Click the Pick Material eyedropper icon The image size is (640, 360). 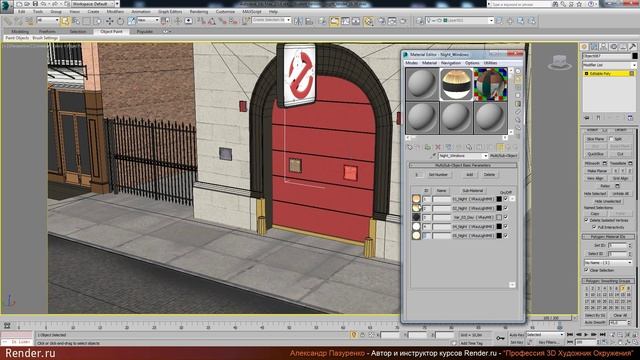tap(434, 156)
